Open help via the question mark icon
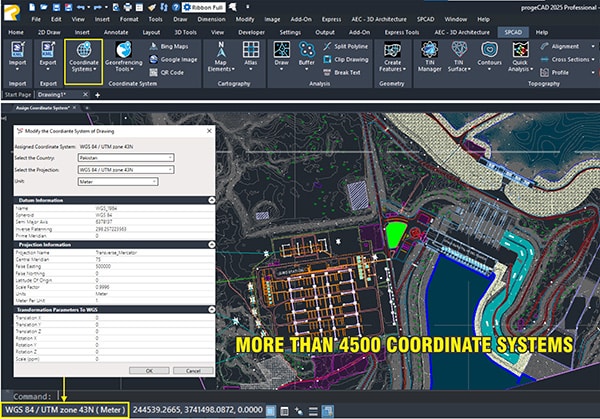Screen dimensions: 600x419 (x=176, y=7)
